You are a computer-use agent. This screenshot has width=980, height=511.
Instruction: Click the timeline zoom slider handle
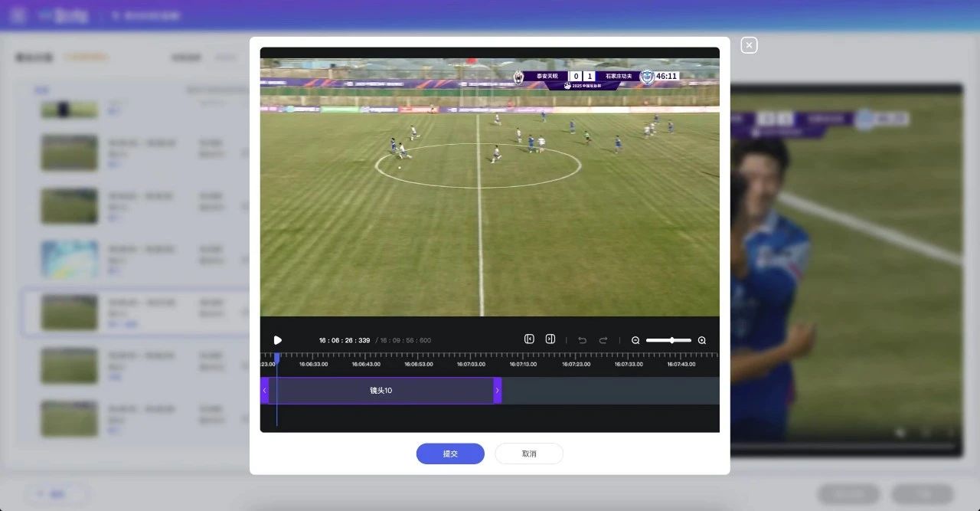pos(672,340)
